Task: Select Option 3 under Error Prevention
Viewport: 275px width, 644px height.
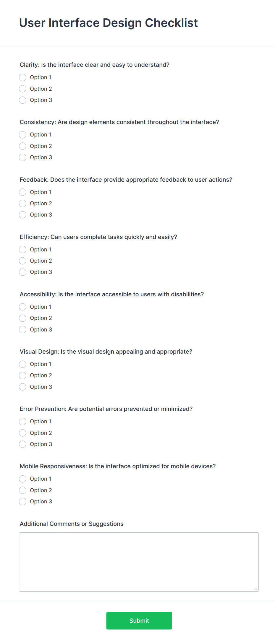Action: [23, 444]
